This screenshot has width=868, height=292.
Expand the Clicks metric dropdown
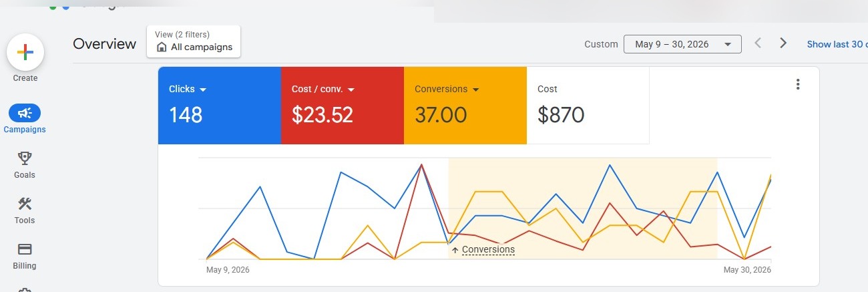point(203,90)
